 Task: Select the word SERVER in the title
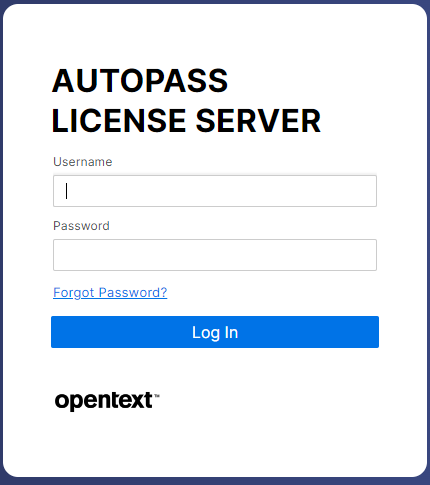click(x=258, y=121)
